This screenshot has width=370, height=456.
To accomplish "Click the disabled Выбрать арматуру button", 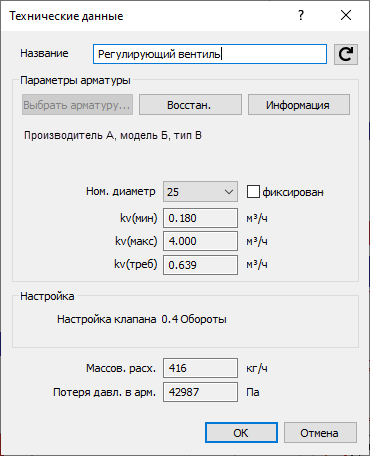I will (77, 105).
